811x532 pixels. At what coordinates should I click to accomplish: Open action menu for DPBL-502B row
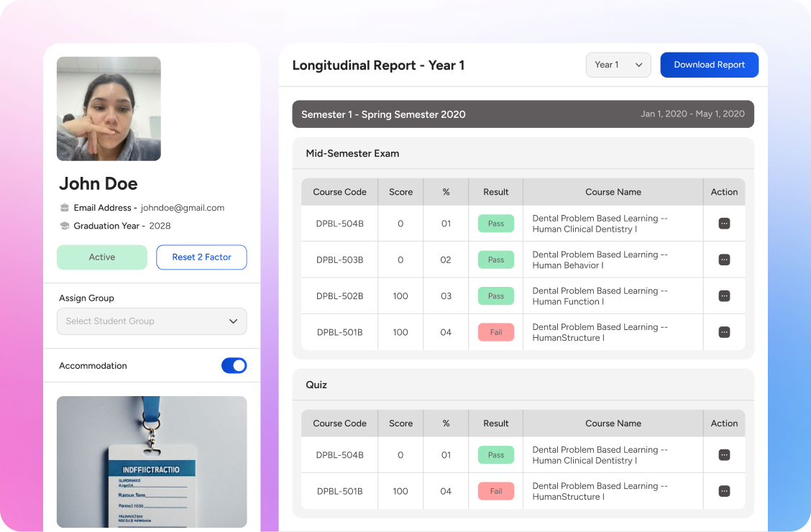(724, 296)
